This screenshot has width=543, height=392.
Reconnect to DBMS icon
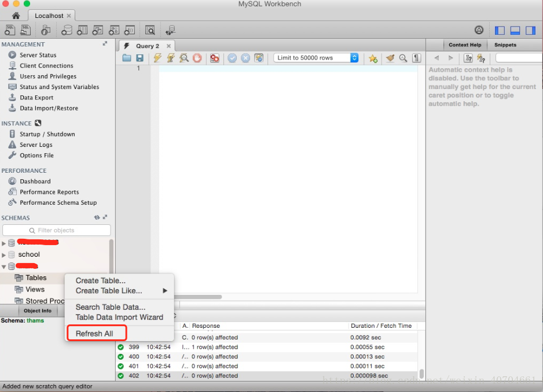point(170,30)
